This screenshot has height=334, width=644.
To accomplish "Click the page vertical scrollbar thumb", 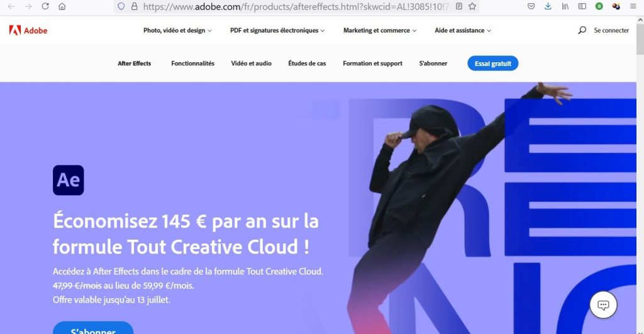I will click(640, 40).
